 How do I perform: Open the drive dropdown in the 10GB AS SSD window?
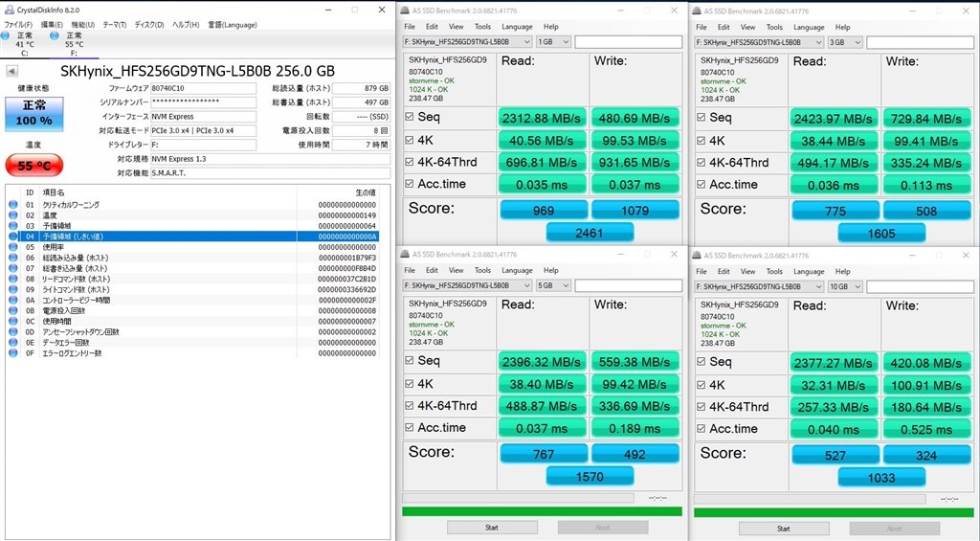(759, 286)
